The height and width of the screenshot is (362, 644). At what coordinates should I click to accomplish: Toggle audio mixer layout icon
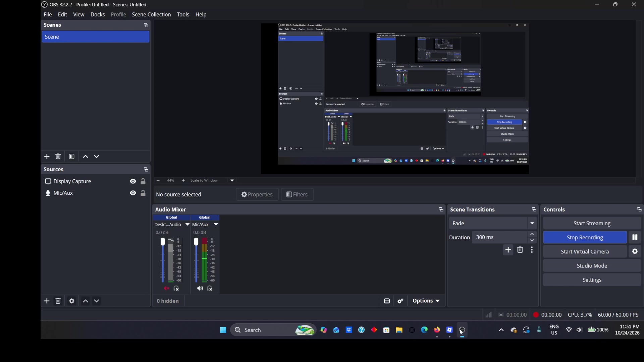(x=387, y=301)
